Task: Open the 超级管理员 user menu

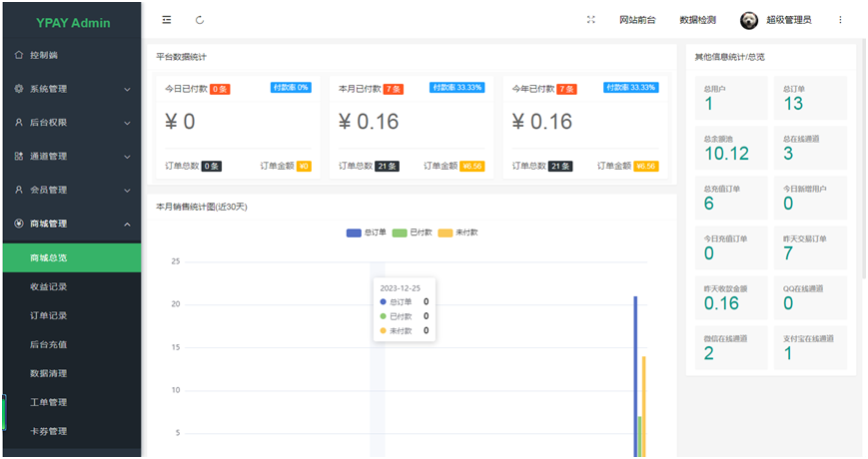Action: point(789,20)
